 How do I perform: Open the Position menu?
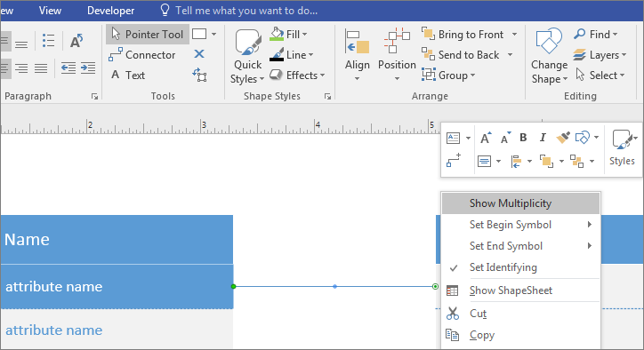(x=397, y=55)
